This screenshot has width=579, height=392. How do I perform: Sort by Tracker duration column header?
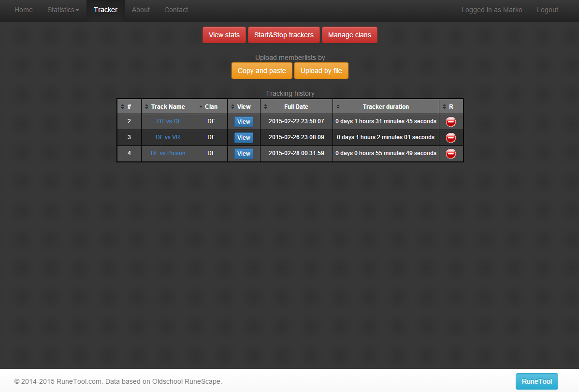(386, 106)
